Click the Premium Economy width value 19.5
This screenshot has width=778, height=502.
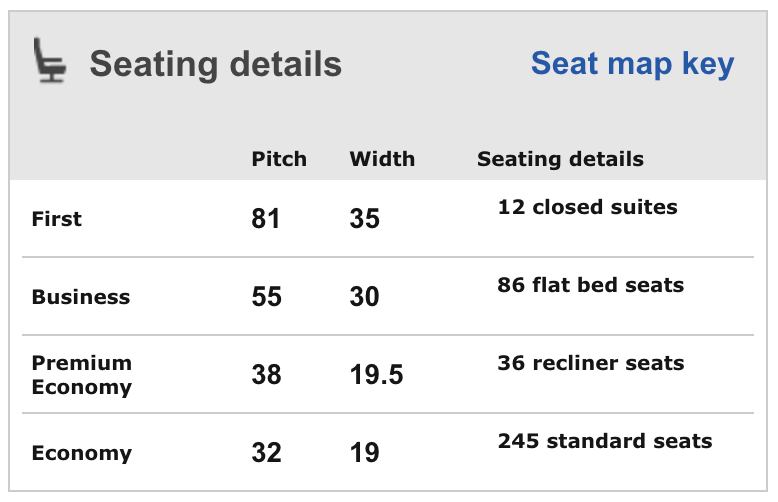click(x=377, y=374)
